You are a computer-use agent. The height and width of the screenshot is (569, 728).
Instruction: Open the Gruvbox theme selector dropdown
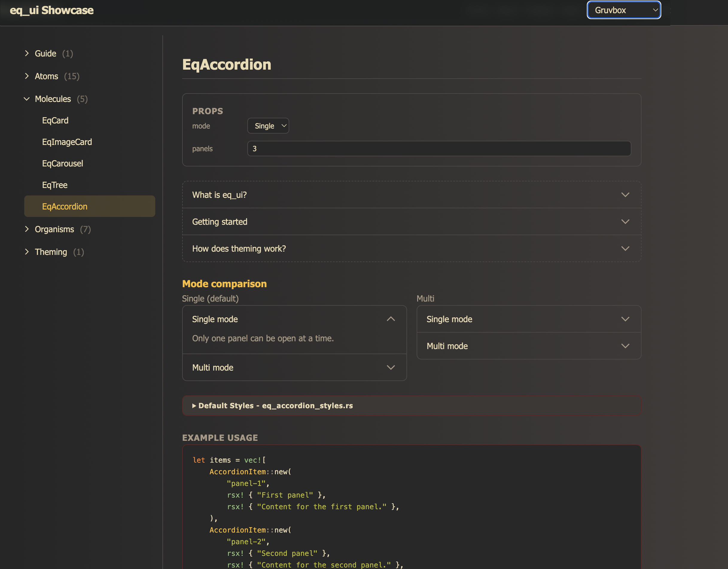pos(623,10)
